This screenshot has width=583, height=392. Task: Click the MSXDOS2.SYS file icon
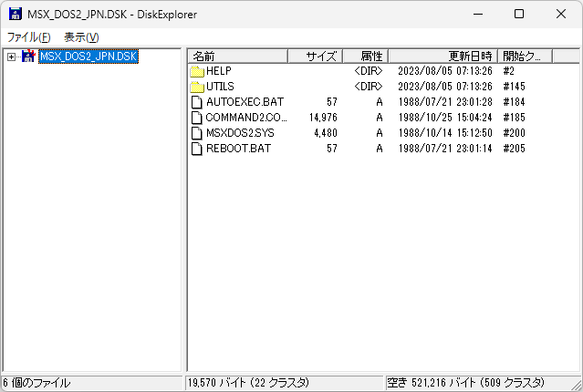[x=197, y=133]
